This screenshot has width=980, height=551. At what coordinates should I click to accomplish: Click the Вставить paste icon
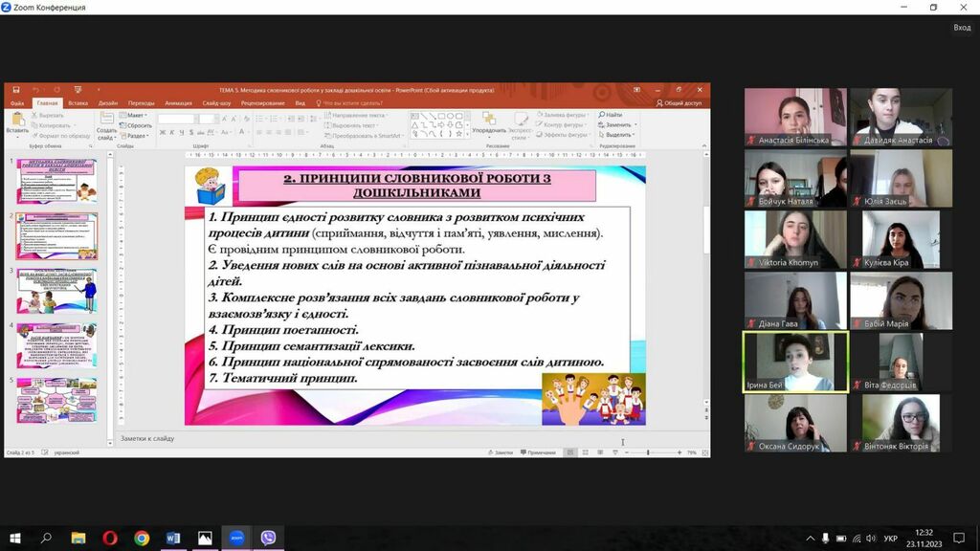click(x=17, y=123)
